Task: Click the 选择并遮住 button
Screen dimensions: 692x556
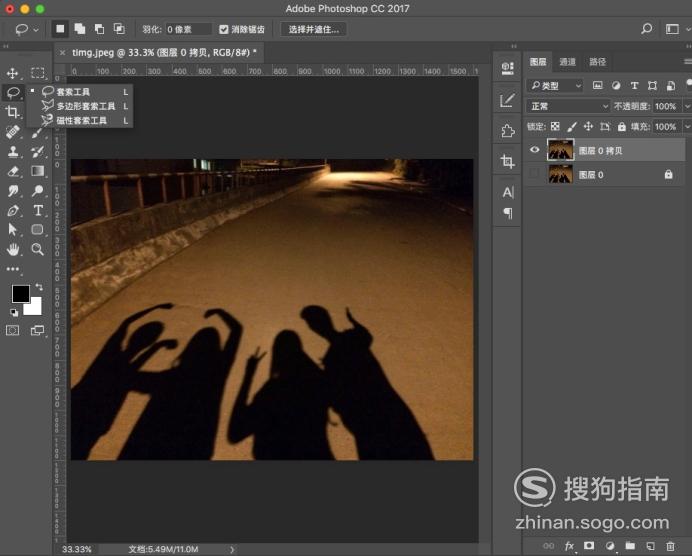Action: (314, 30)
